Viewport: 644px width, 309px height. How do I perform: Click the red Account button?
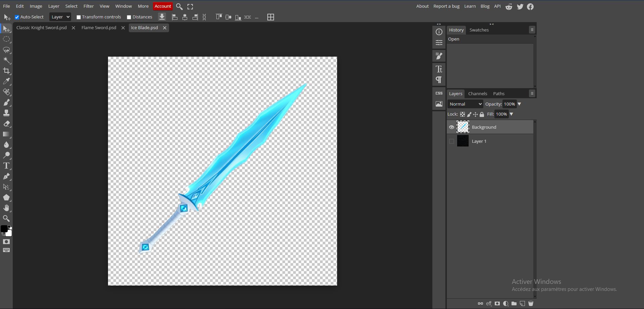(x=163, y=6)
